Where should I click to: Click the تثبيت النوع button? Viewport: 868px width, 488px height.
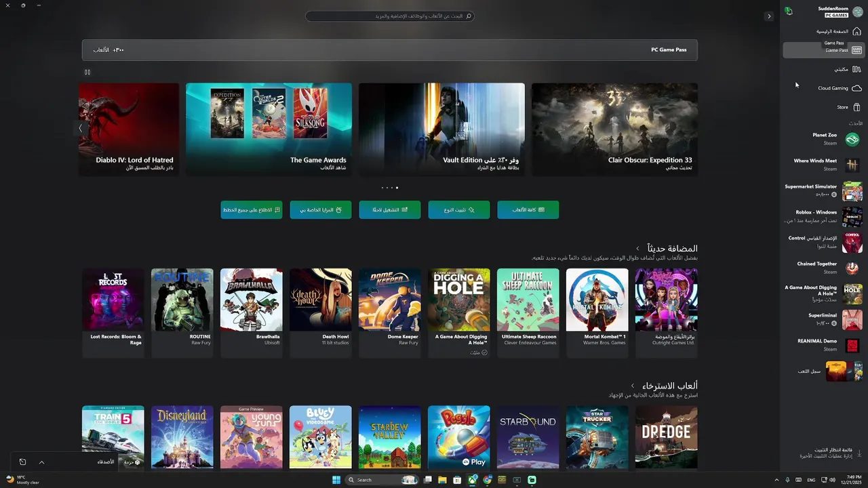click(459, 209)
